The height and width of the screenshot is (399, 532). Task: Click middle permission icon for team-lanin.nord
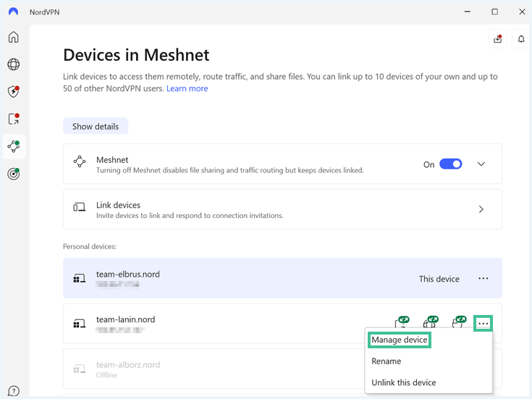click(431, 322)
